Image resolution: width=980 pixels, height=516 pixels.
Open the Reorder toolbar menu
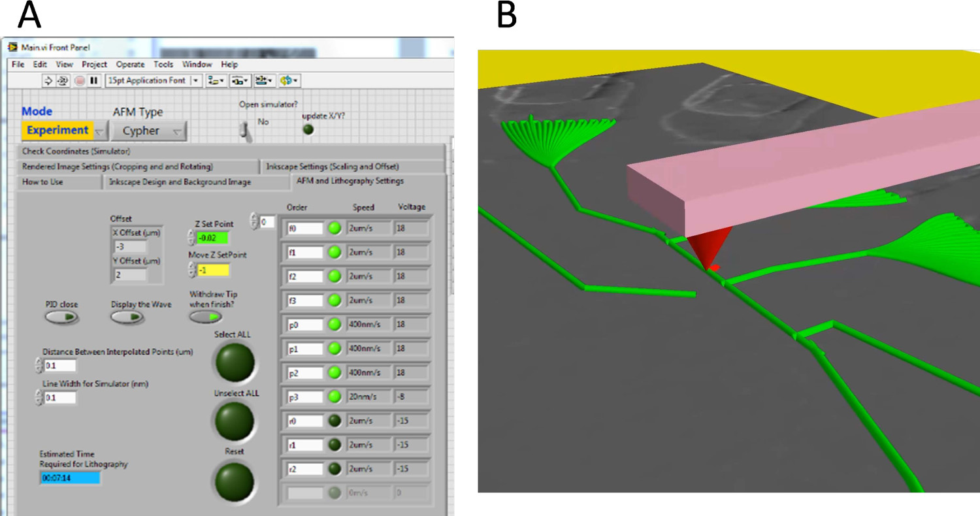[x=289, y=81]
